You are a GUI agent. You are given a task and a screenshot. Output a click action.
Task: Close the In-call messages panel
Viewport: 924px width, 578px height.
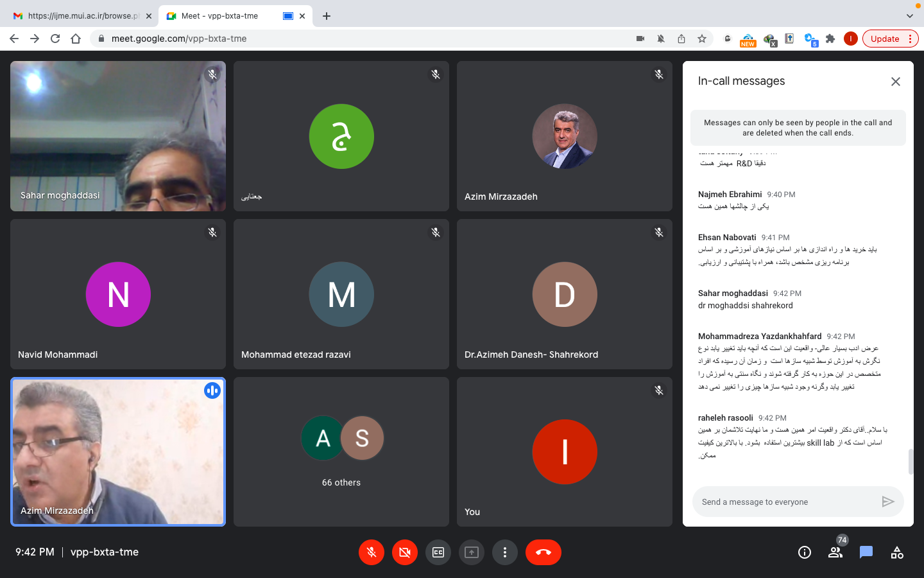pyautogui.click(x=896, y=82)
